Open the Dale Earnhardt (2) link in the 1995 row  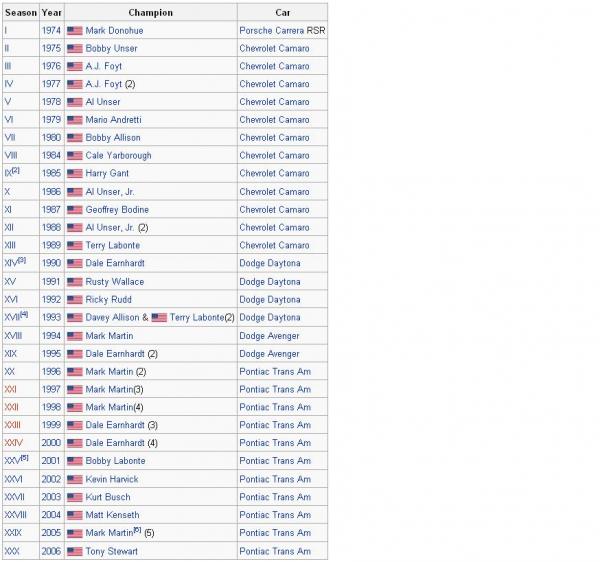[x=115, y=354]
